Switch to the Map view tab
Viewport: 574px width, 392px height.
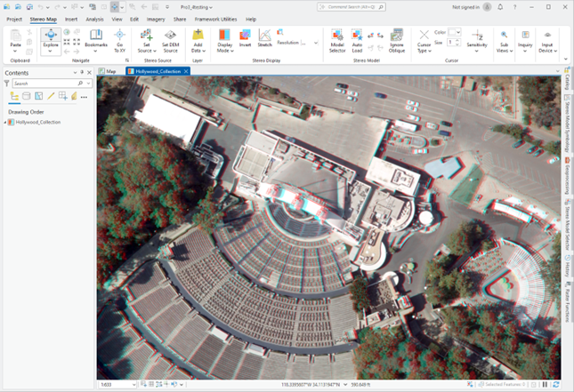coord(111,71)
